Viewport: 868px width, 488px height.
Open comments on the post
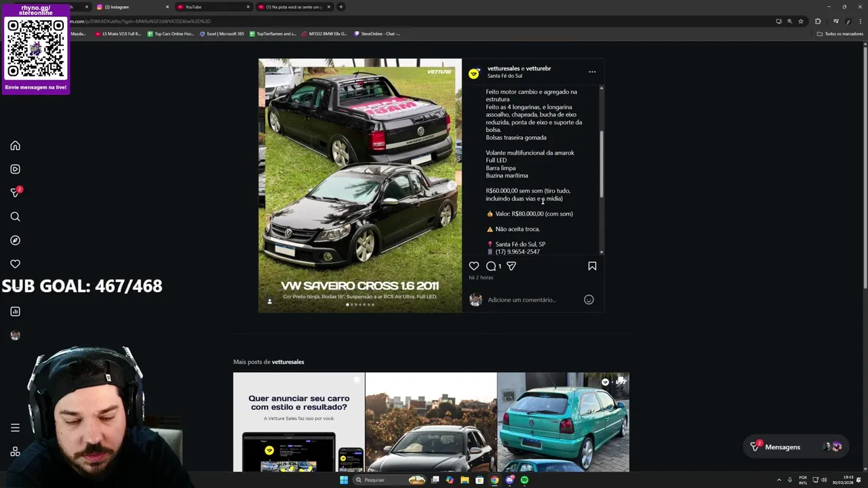pos(491,266)
